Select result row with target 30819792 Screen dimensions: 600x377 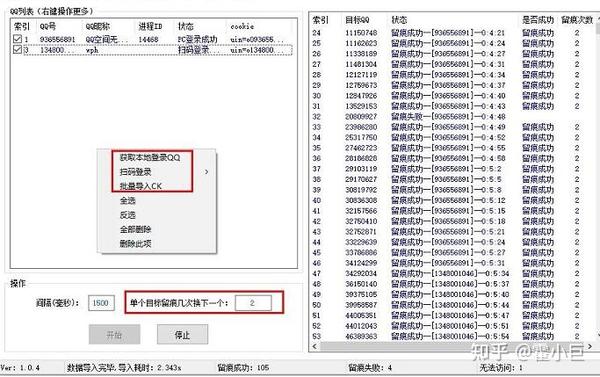coord(452,190)
